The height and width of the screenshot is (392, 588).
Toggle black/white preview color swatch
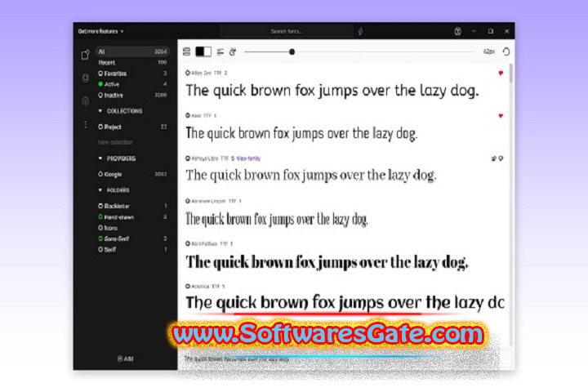[x=203, y=51]
